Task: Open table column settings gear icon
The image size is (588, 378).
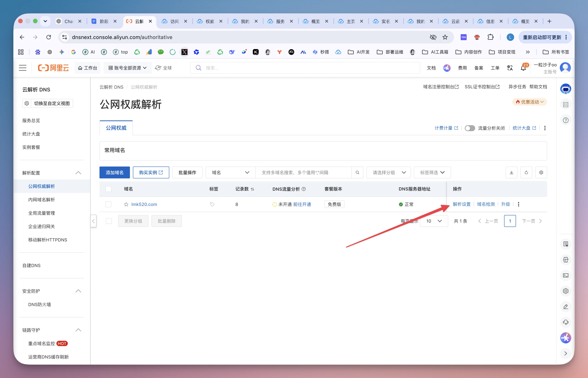Action: point(541,173)
